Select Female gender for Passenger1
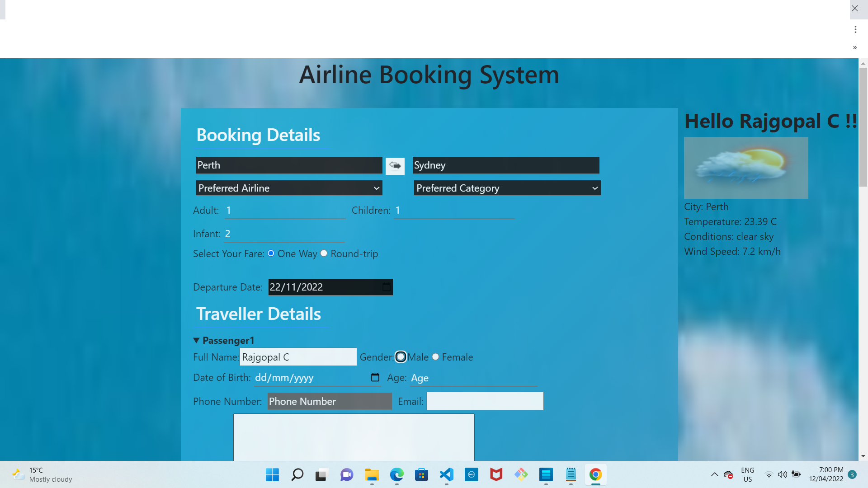 [x=435, y=357]
